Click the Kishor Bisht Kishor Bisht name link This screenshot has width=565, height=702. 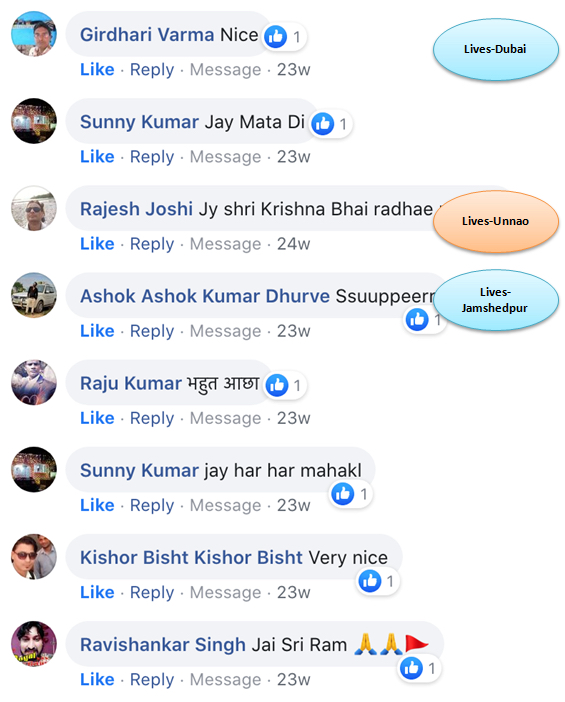pos(192,557)
